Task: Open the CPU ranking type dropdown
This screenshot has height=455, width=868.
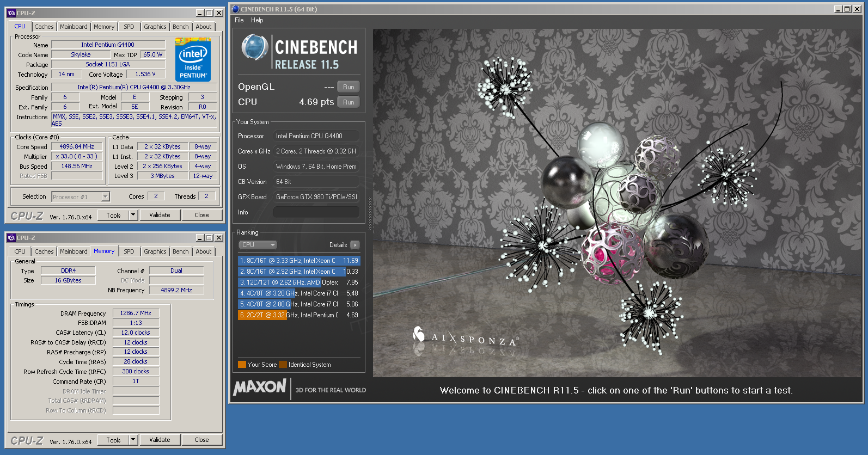Action: (x=259, y=245)
